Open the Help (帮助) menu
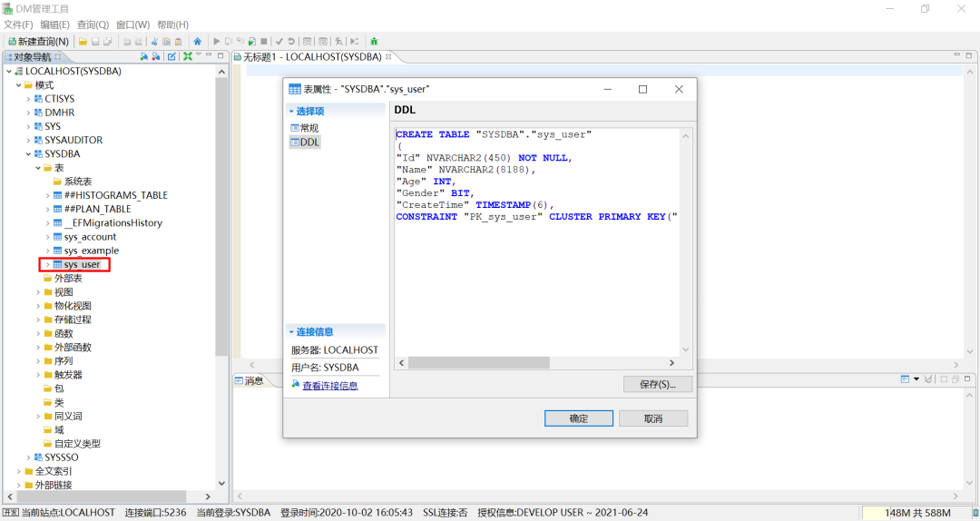 pyautogui.click(x=172, y=25)
